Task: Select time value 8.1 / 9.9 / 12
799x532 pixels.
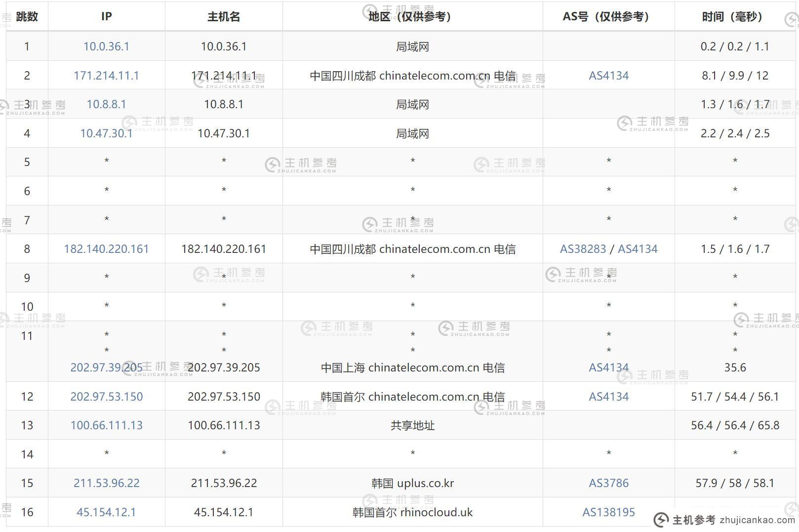Action: [735, 76]
